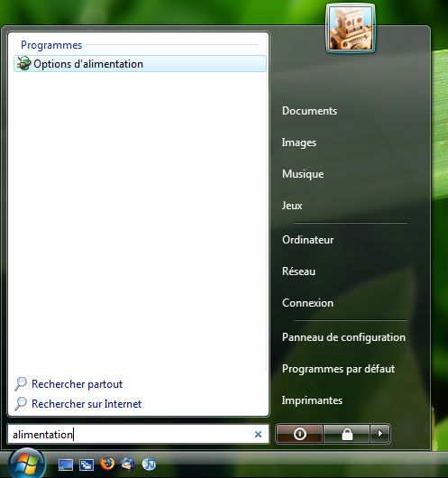Click Rechercher partout link
The height and width of the screenshot is (478, 448).
point(78,384)
